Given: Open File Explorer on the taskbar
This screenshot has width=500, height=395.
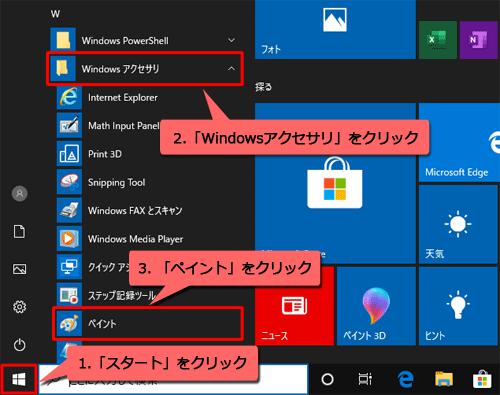Looking at the screenshot, I should [x=444, y=379].
